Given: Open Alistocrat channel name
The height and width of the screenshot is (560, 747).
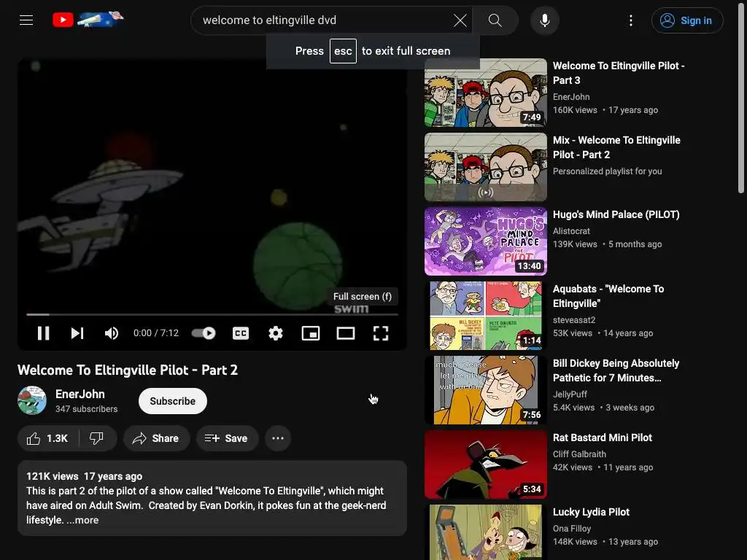Looking at the screenshot, I should (571, 231).
